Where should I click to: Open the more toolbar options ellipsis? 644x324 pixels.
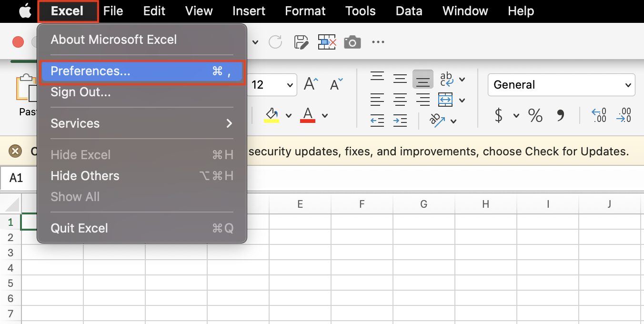[378, 42]
